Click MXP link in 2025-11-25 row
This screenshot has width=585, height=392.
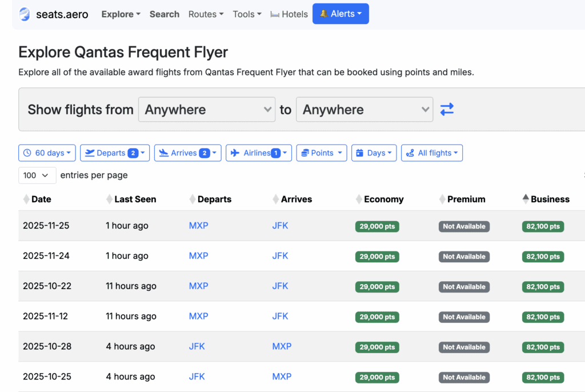tap(198, 226)
